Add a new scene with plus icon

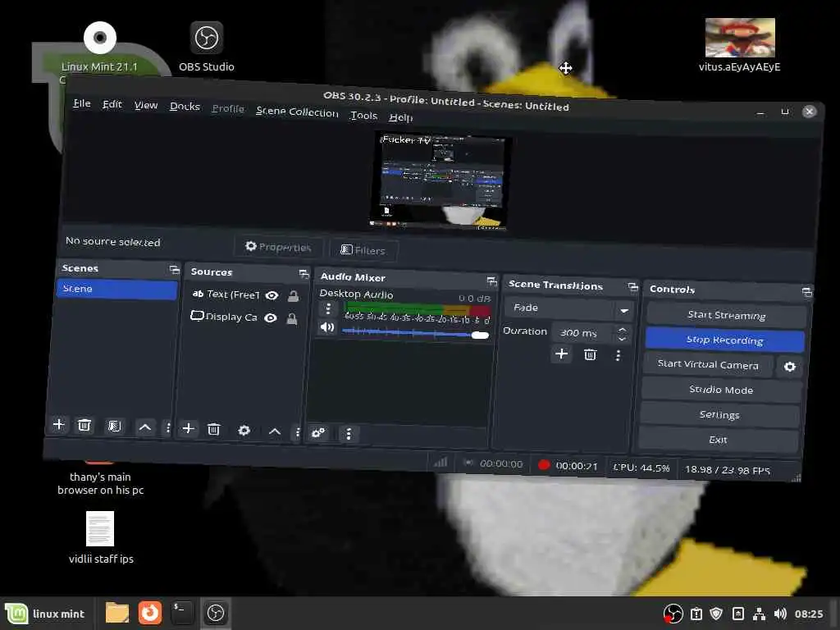[58, 425]
